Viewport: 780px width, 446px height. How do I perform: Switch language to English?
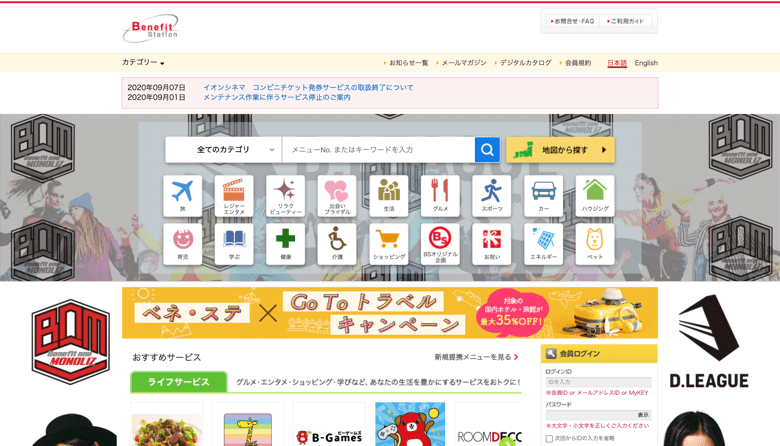click(646, 63)
